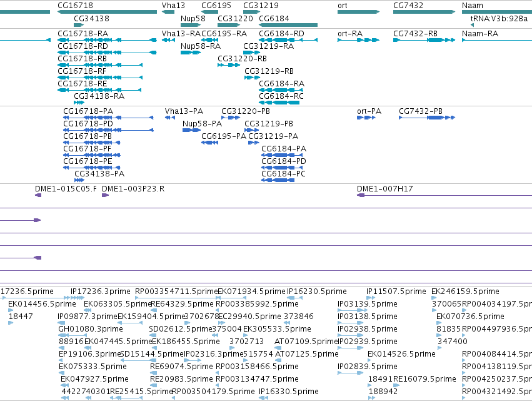This screenshot has height=401, width=532.
Task: Select EST EK047927.5prime label
Action: (94, 379)
